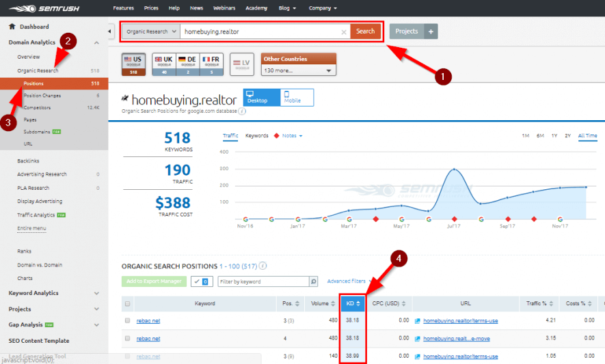
Task: Select the LV database flag
Action: (242, 64)
